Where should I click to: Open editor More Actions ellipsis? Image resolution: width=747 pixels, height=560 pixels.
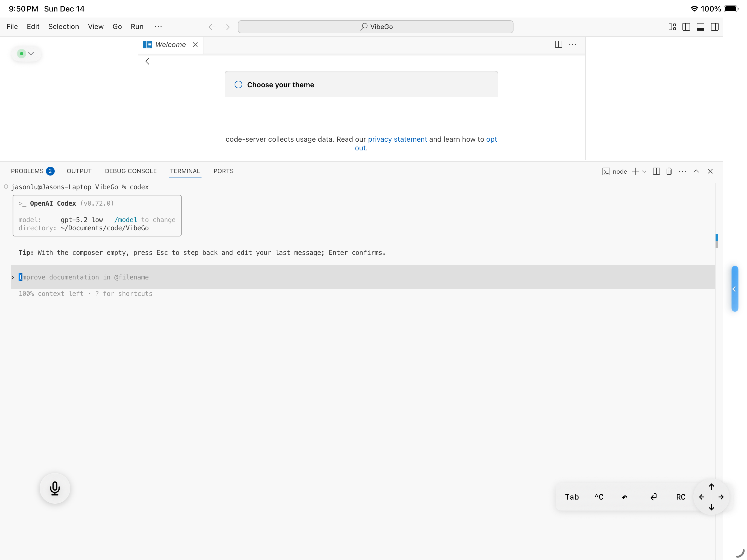[x=572, y=45]
